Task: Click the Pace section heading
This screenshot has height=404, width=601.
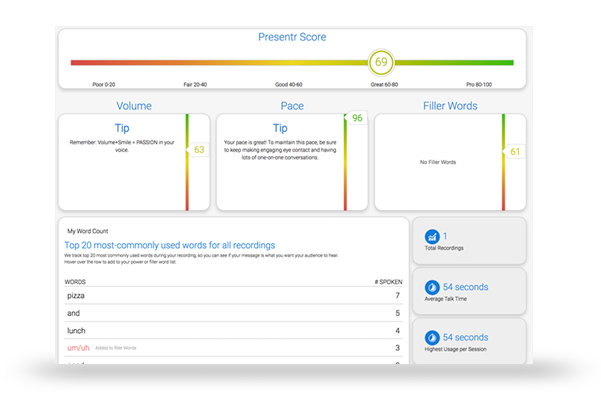Action: 292,106
